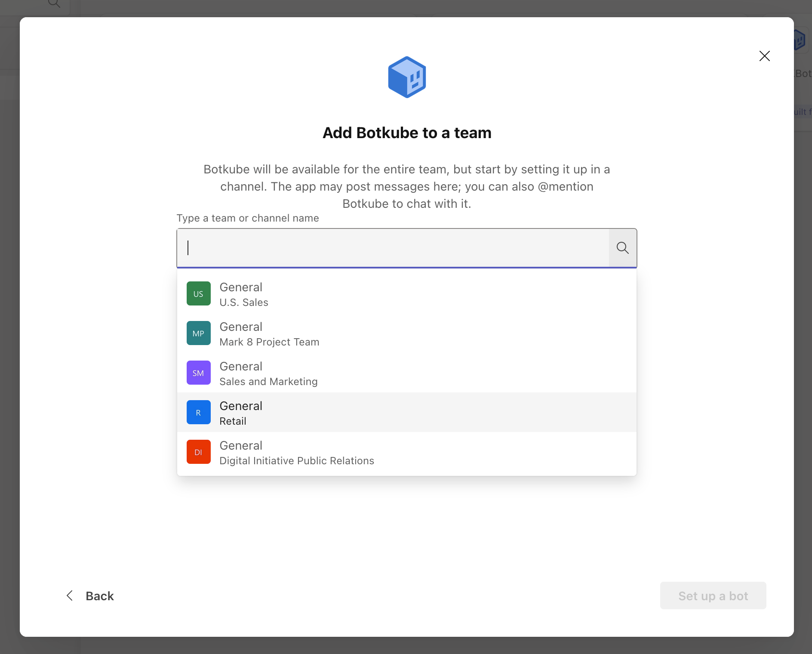Viewport: 812px width, 654px height.
Task: Click the DI team avatar icon
Action: click(x=198, y=452)
